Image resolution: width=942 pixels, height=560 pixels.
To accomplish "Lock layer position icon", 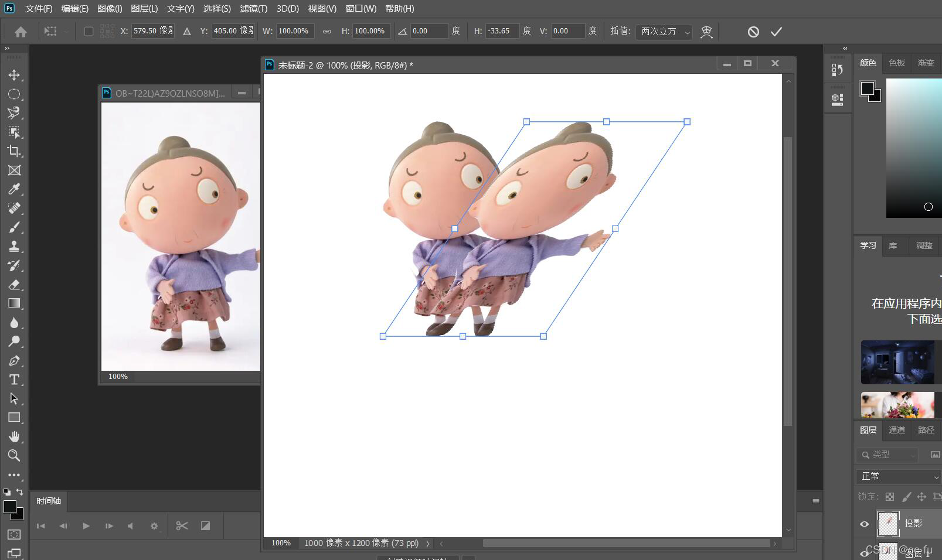I will point(921,497).
